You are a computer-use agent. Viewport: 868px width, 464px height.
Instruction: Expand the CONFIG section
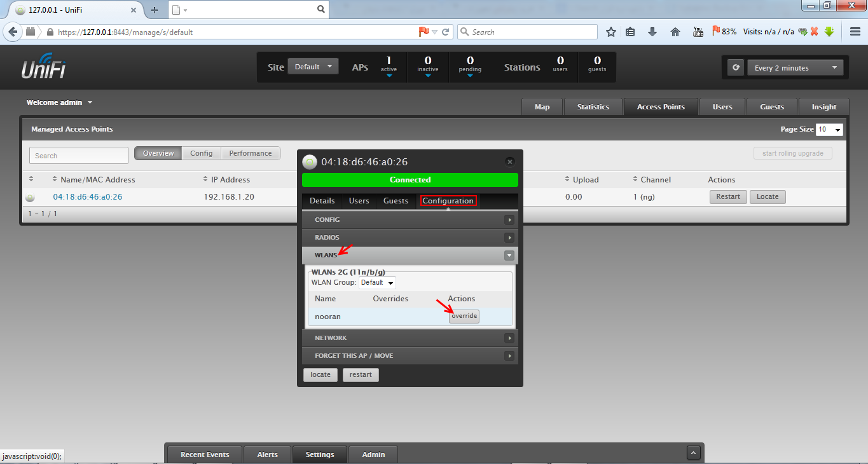pos(410,220)
